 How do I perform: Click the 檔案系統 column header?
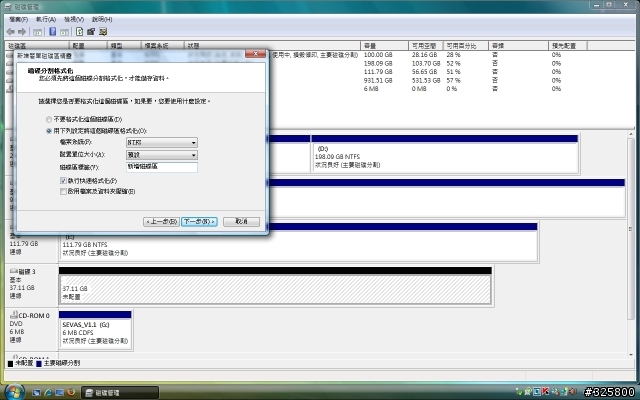(162, 46)
